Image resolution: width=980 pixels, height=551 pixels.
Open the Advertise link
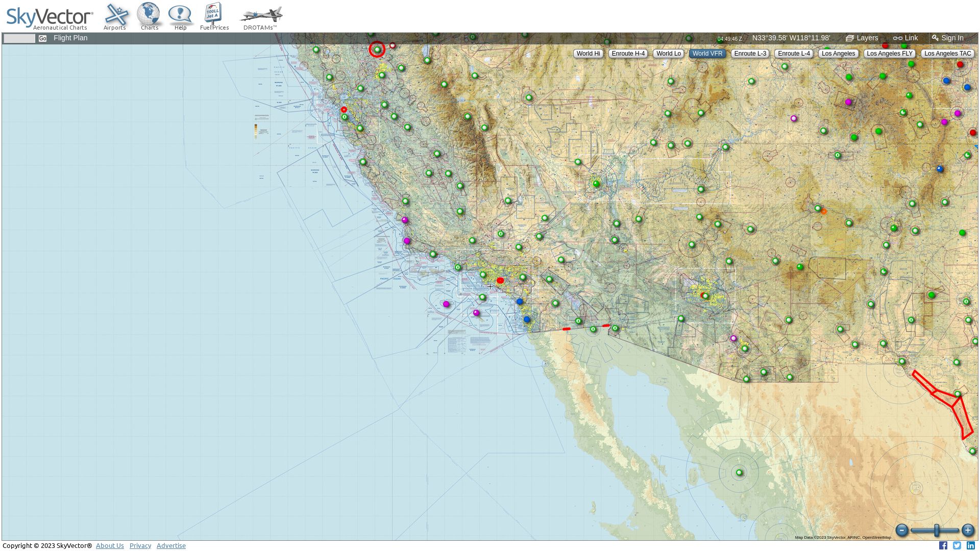pyautogui.click(x=171, y=546)
